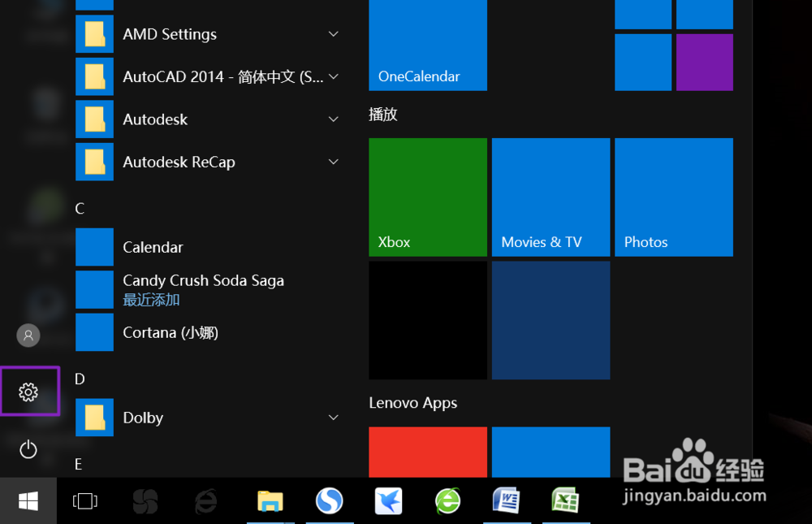Click the Power button icon
812x524 pixels.
(28, 449)
